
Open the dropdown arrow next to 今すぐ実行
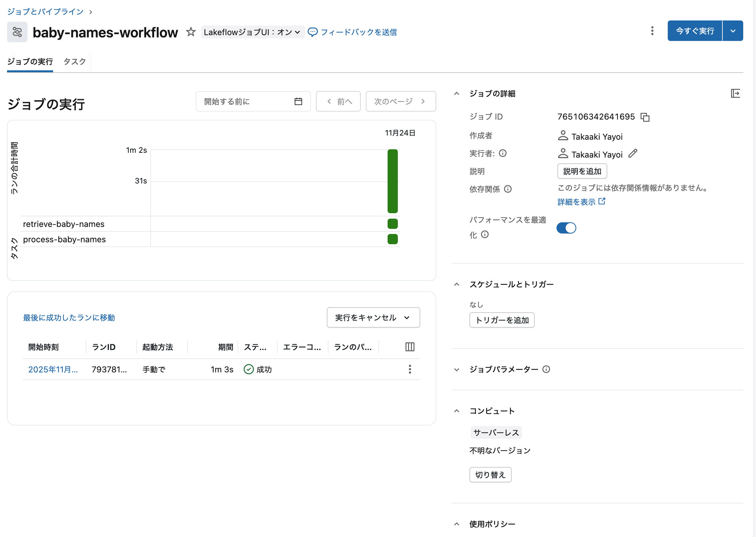pyautogui.click(x=733, y=30)
